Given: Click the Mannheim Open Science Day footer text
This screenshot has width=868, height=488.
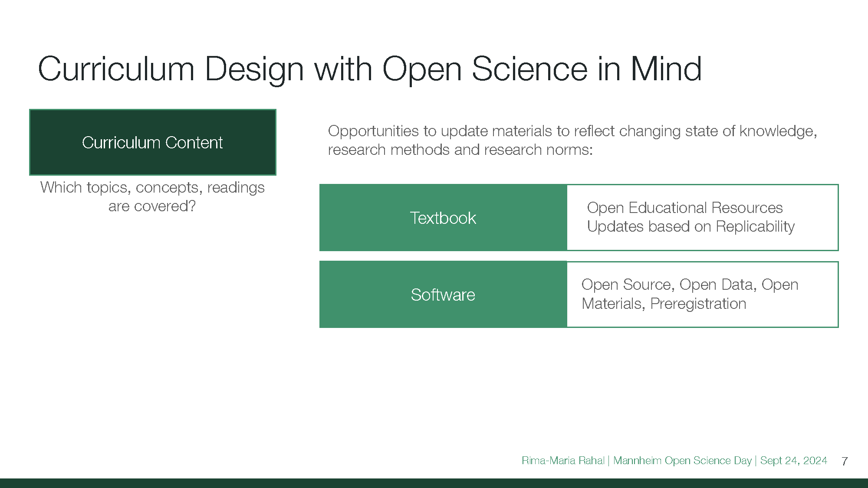Looking at the screenshot, I should [682, 461].
